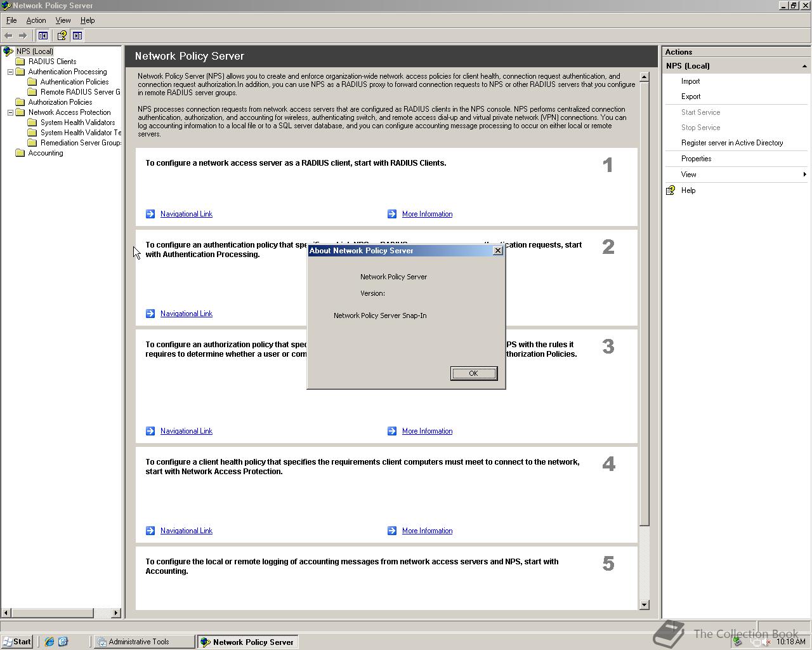Open Properties in the Actions pane

pyautogui.click(x=696, y=159)
